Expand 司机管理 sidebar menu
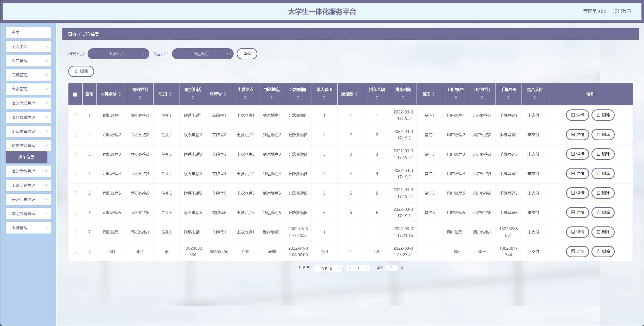Image resolution: width=644 pixels, height=326 pixels. pyautogui.click(x=29, y=75)
